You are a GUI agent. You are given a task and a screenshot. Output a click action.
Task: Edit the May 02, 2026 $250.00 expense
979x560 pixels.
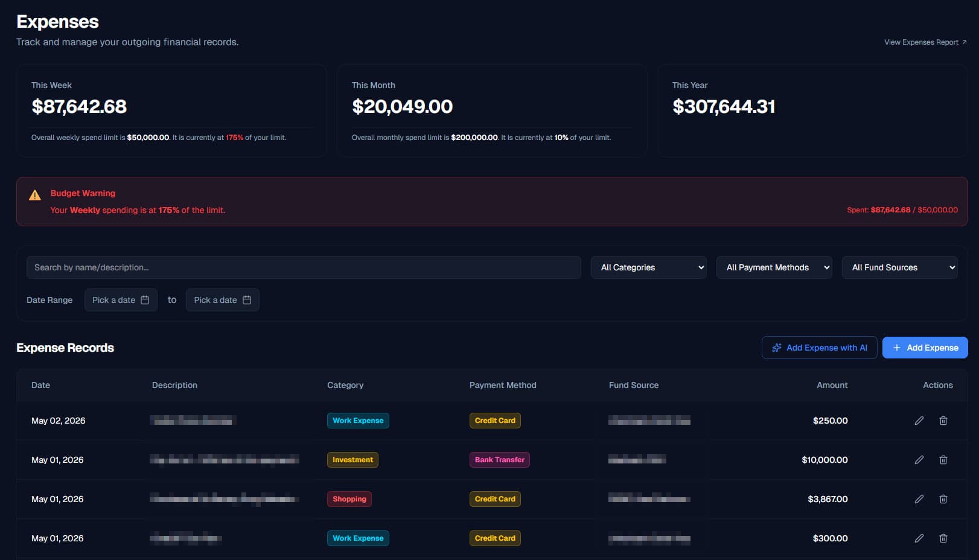pyautogui.click(x=919, y=421)
